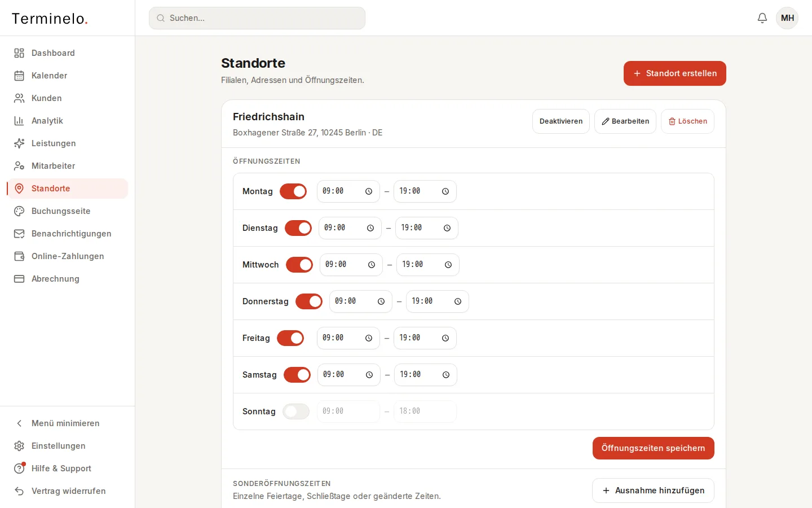Click the clock icon in Freitag start time

pos(369,338)
